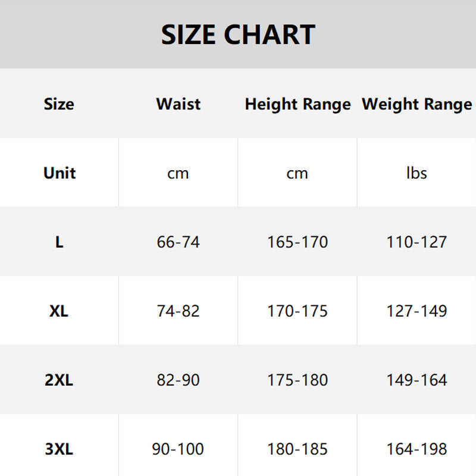The height and width of the screenshot is (476, 476).
Task: Click the Waist column header
Action: pyautogui.click(x=178, y=104)
